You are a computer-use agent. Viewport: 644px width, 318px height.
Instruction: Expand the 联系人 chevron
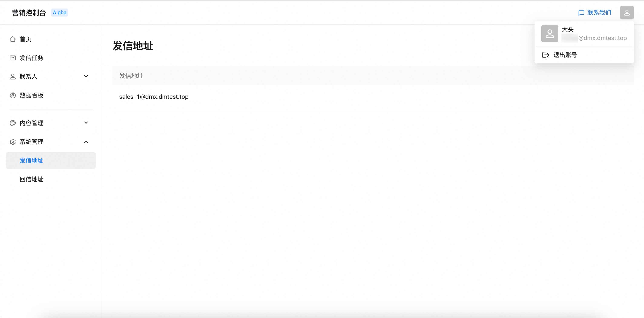[86, 76]
